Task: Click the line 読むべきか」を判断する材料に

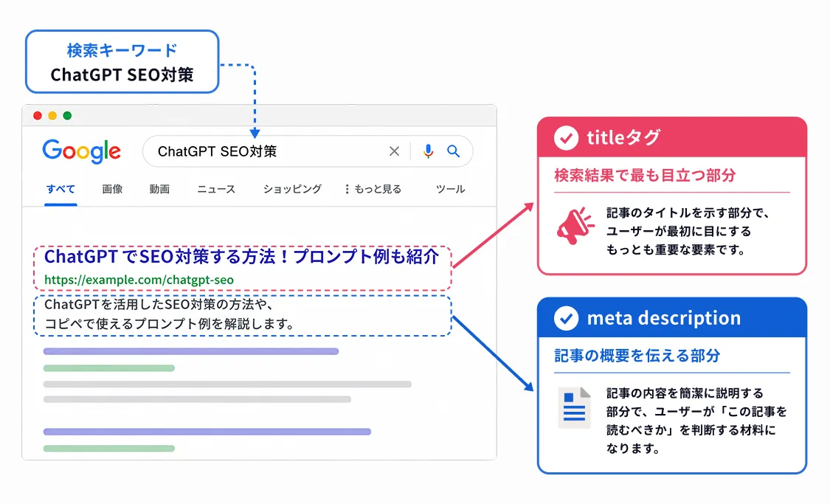Action: click(x=691, y=430)
